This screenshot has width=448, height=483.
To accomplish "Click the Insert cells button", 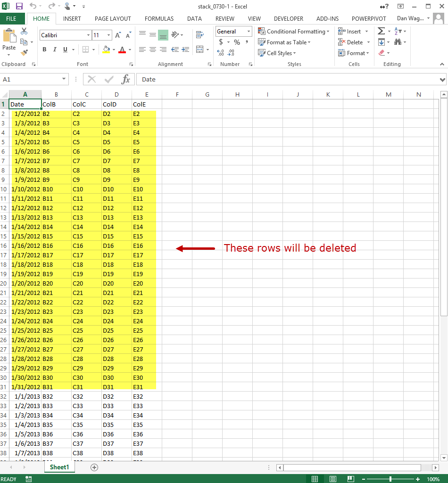I will pyautogui.click(x=349, y=32).
